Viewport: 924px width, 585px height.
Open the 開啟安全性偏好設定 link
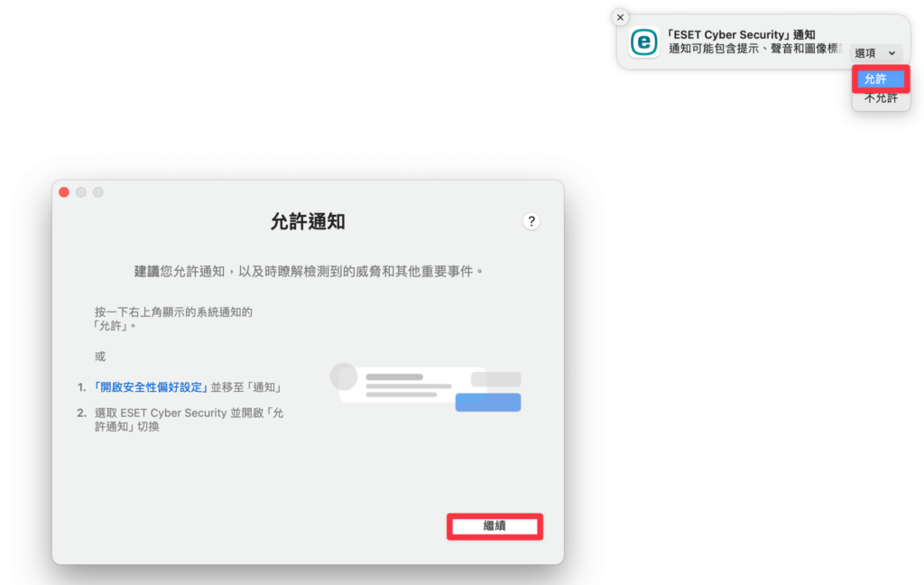click(151, 387)
